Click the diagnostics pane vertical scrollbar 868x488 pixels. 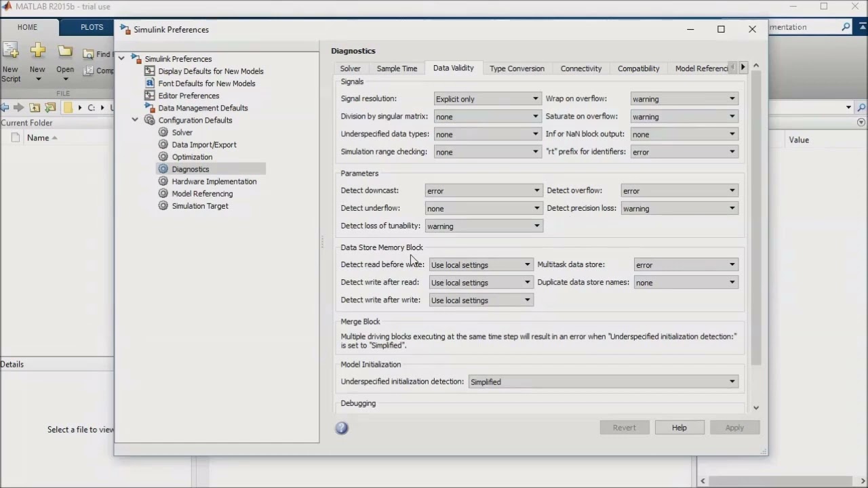756,217
